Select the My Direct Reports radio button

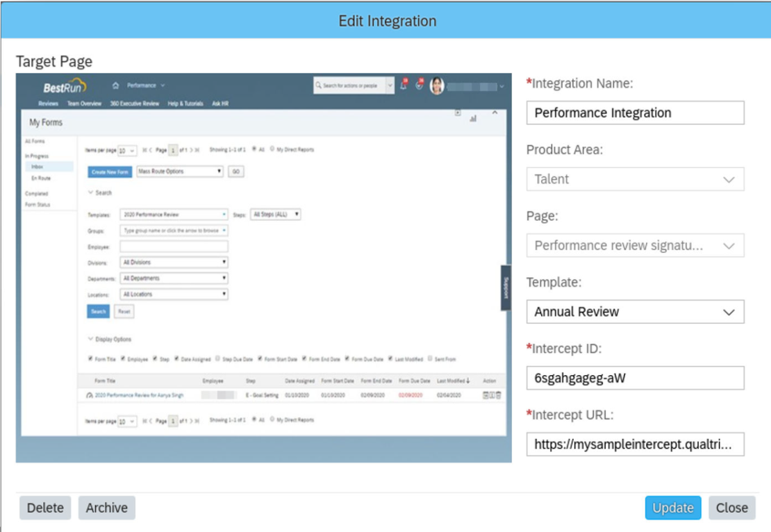tap(272, 149)
